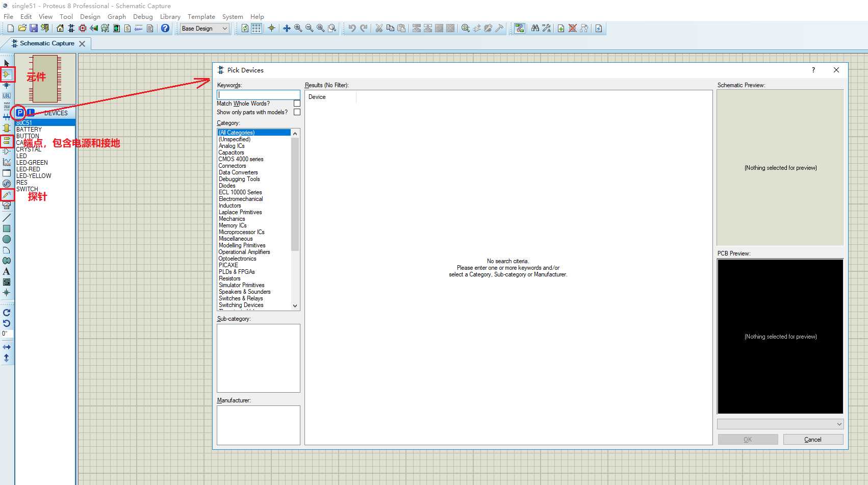Select the Terminals Mode tool

(x=7, y=141)
